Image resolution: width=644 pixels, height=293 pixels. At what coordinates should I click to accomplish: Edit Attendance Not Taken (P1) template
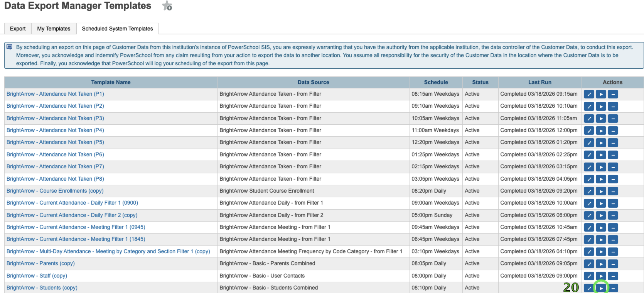589,94
